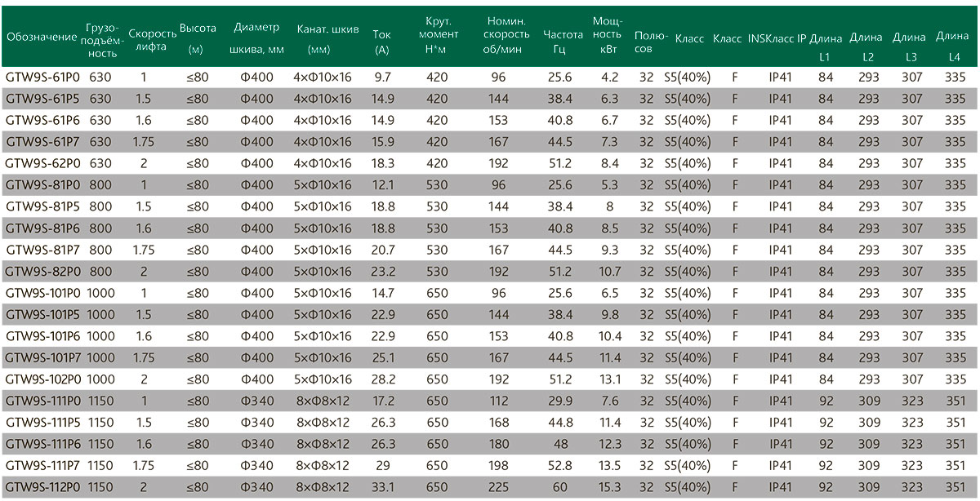Click the 15.3 kW power cell
The width and height of the screenshot is (980, 501).
click(x=609, y=487)
